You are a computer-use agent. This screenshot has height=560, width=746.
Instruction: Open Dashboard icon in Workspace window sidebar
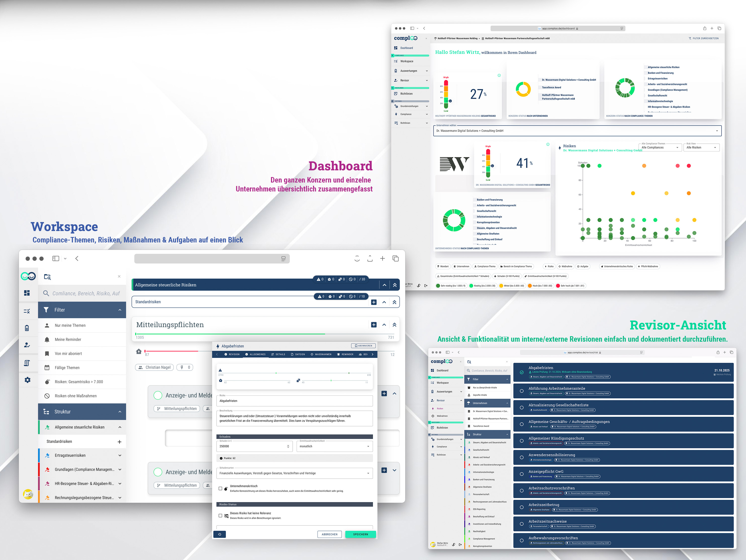pyautogui.click(x=27, y=293)
